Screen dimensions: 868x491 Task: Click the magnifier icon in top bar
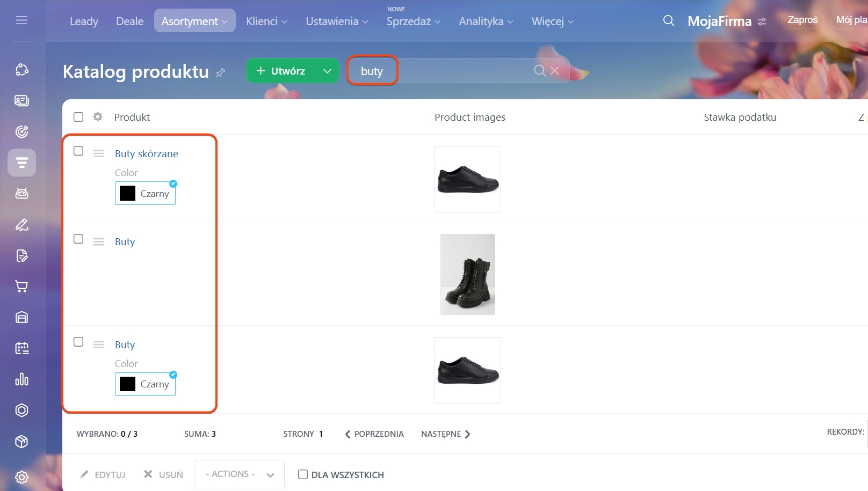[668, 21]
